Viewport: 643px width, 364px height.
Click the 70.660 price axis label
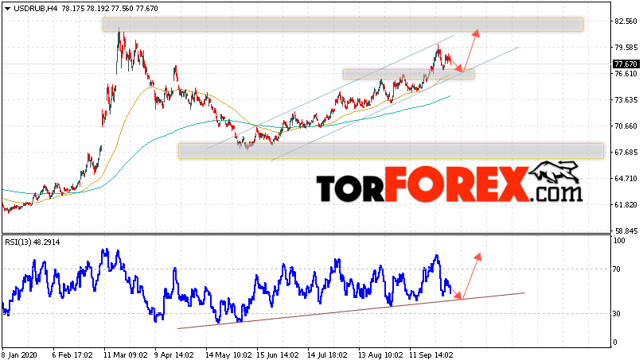pos(626,126)
